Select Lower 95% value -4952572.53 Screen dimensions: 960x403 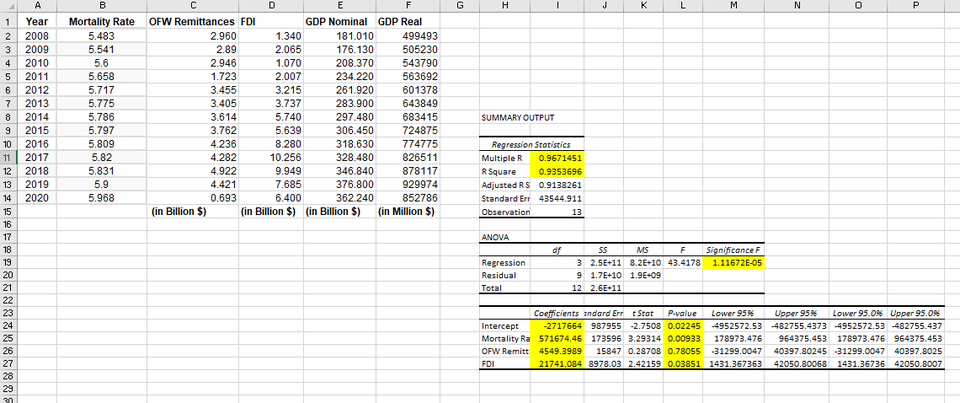click(x=733, y=325)
